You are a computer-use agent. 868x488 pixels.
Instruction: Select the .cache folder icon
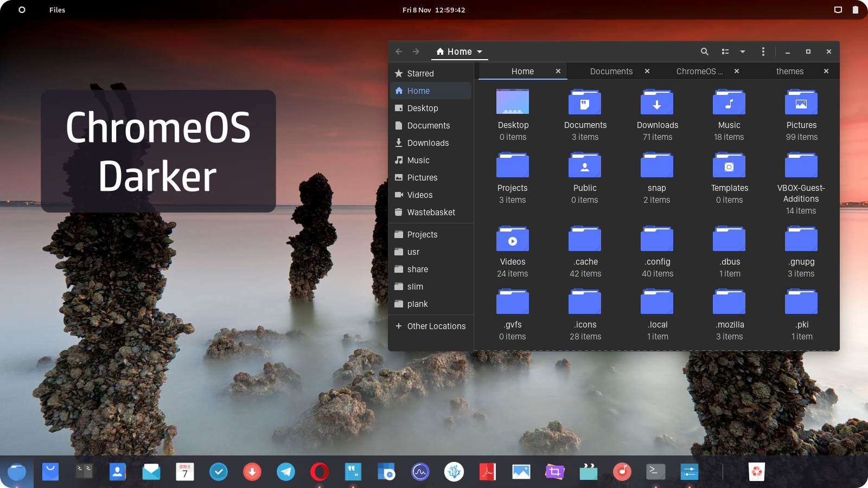[585, 239]
